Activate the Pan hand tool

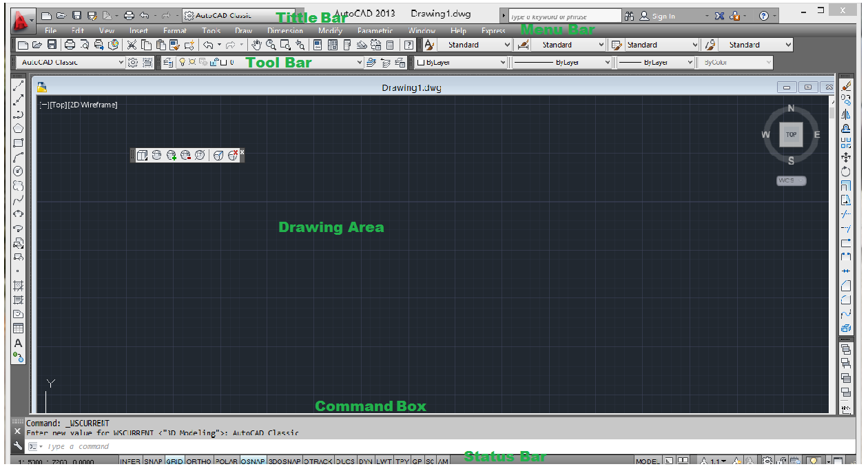tap(256, 45)
